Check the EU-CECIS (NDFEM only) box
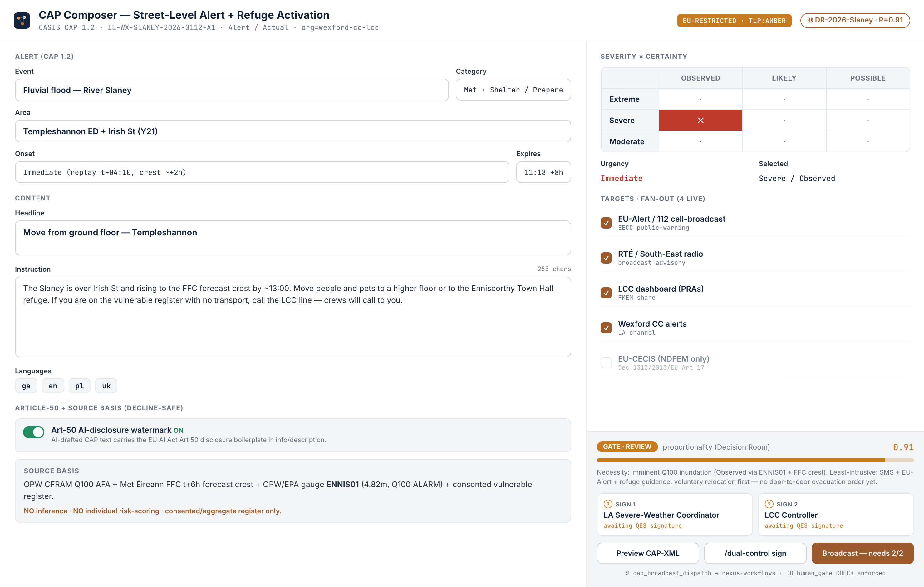The height and width of the screenshot is (587, 924). (606, 363)
